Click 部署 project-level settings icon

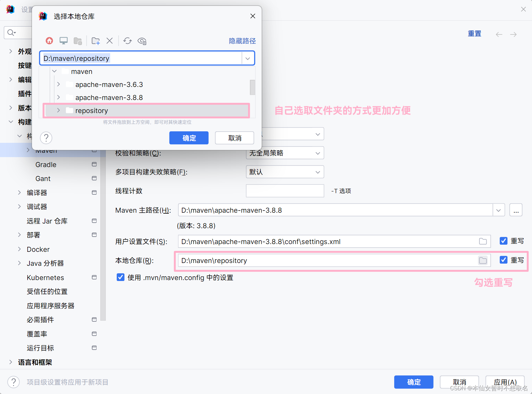pos(94,235)
